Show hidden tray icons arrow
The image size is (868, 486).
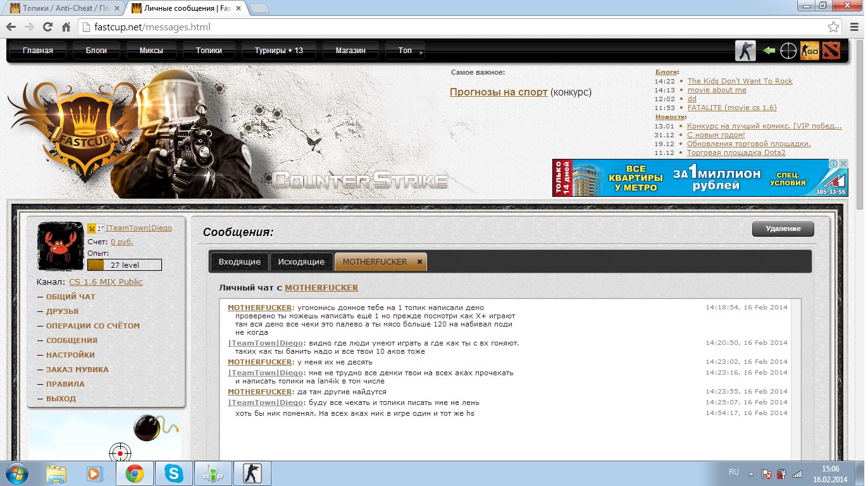751,473
